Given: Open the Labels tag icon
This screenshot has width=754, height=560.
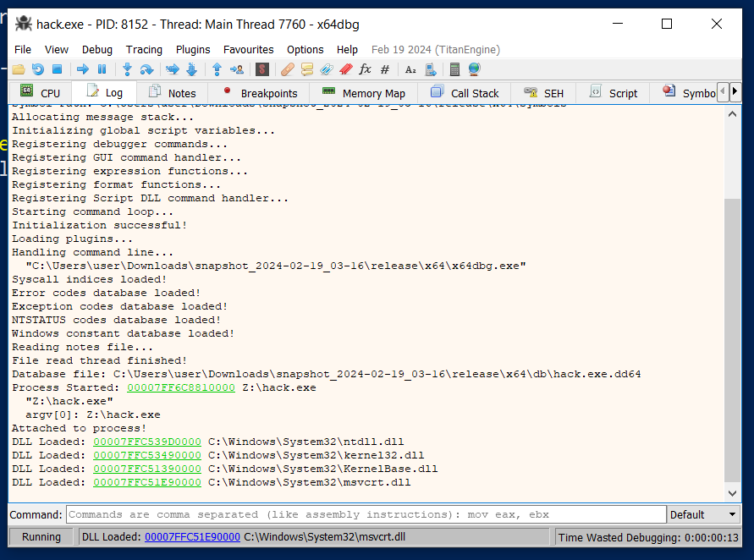Looking at the screenshot, I should coord(326,69).
